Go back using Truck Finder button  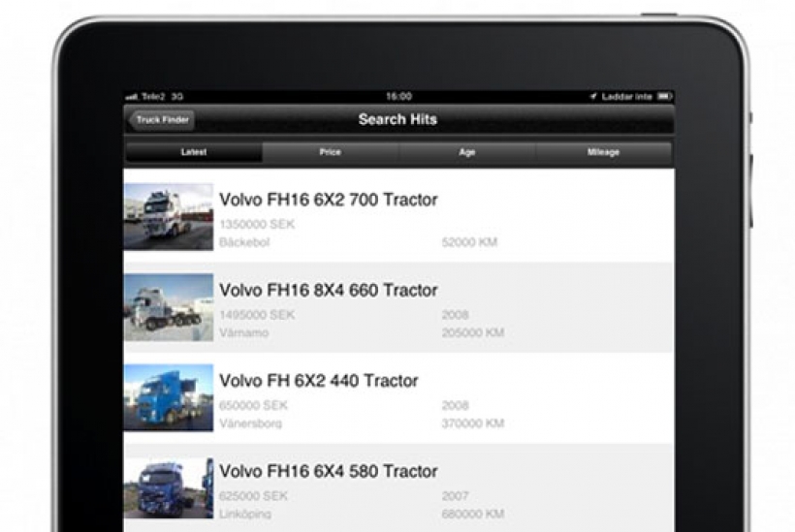coord(161,120)
